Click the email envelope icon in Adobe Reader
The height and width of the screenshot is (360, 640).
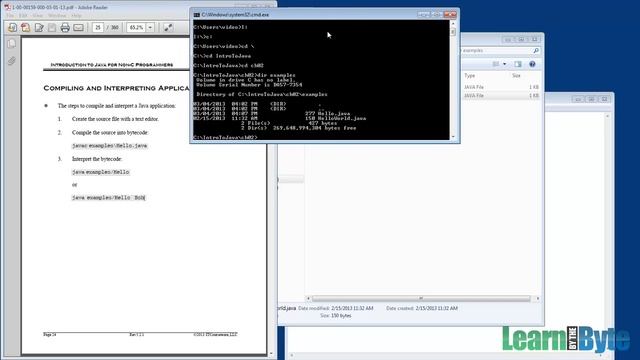(x=78, y=27)
